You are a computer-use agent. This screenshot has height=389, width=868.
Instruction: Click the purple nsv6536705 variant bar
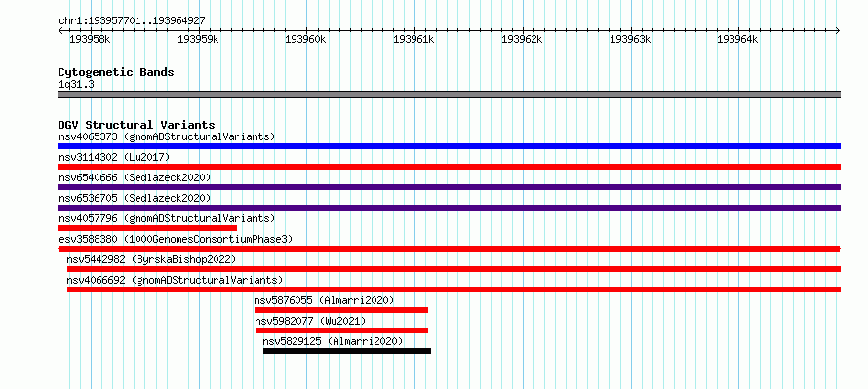coord(449,208)
